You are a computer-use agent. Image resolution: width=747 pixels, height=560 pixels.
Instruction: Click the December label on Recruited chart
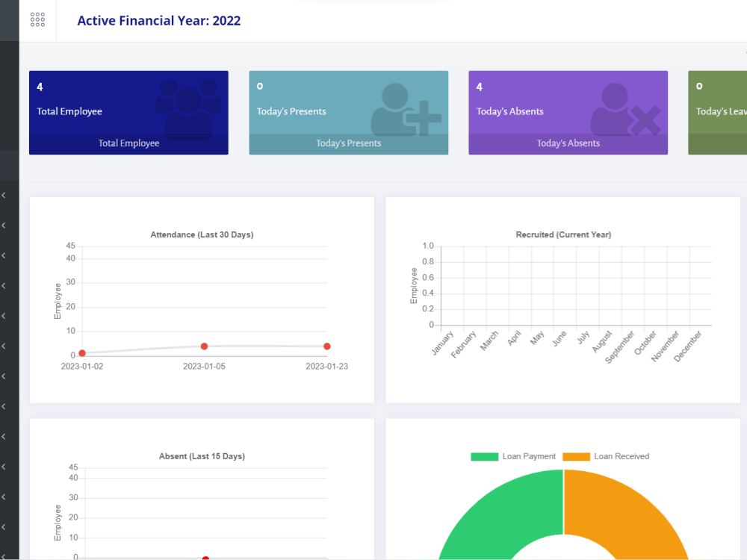point(688,346)
